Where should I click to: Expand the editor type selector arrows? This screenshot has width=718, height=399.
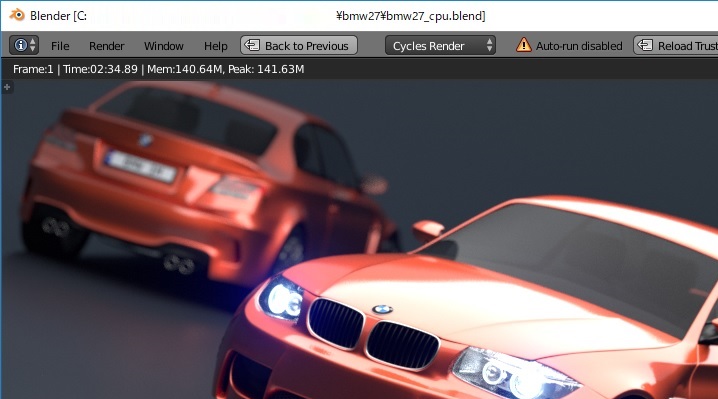point(33,45)
